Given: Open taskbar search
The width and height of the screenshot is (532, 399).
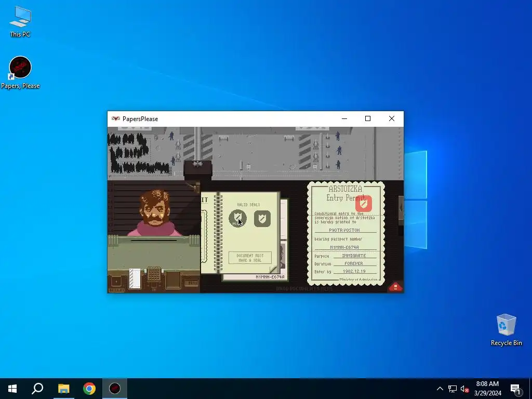Looking at the screenshot, I should pyautogui.click(x=37, y=389).
